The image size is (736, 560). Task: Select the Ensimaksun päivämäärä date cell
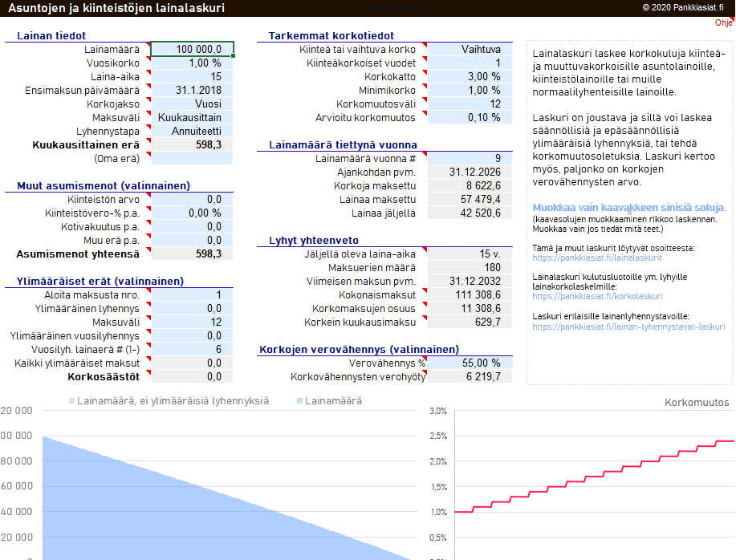click(192, 90)
